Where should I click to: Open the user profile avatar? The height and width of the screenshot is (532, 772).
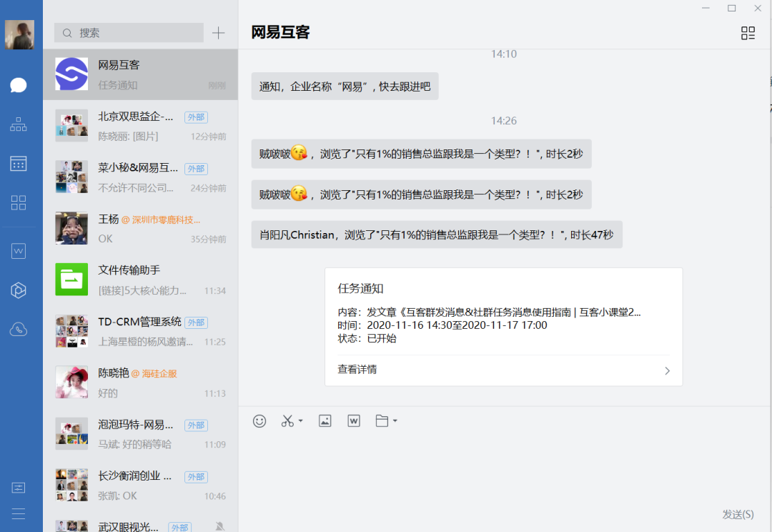tap(20, 34)
